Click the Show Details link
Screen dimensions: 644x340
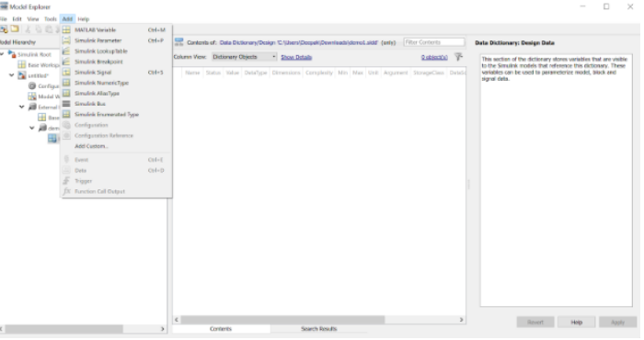click(x=296, y=57)
